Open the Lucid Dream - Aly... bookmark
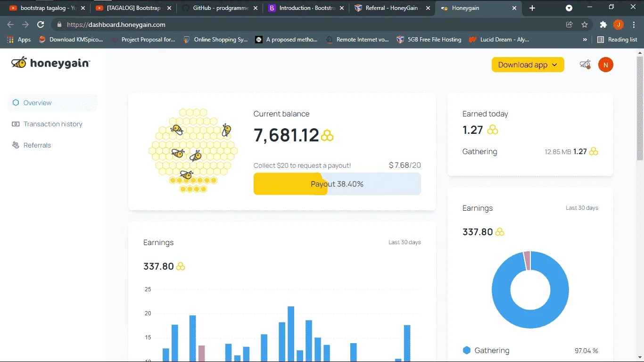Viewport: 644px width, 362px height. pyautogui.click(x=500, y=40)
